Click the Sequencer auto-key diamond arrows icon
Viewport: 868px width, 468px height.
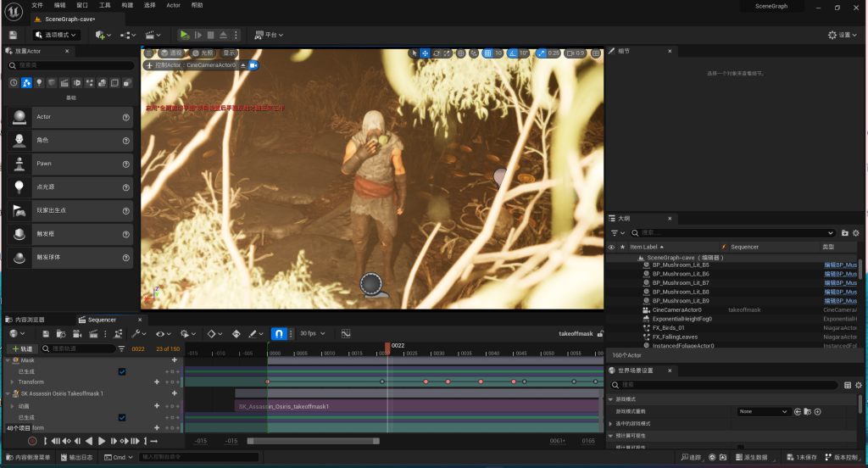click(236, 334)
